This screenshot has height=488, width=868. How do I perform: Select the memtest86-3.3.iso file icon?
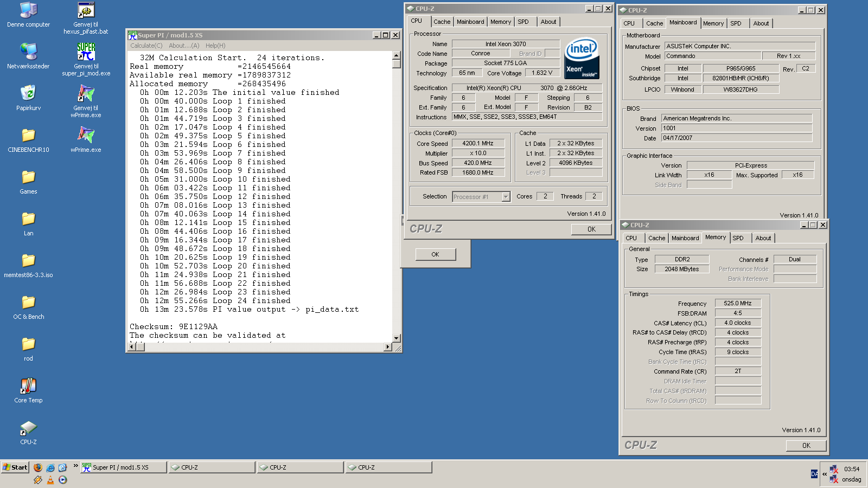28,265
